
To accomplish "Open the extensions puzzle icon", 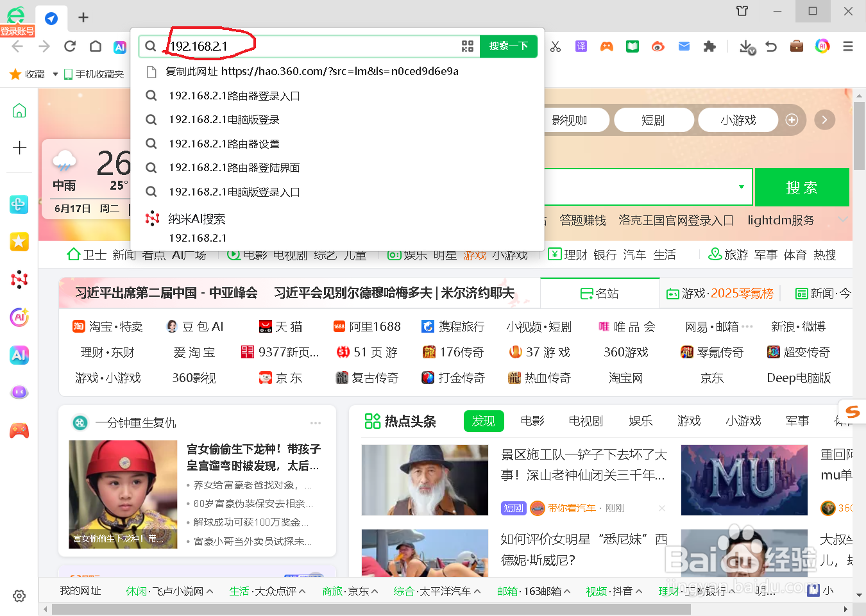I will click(x=709, y=46).
